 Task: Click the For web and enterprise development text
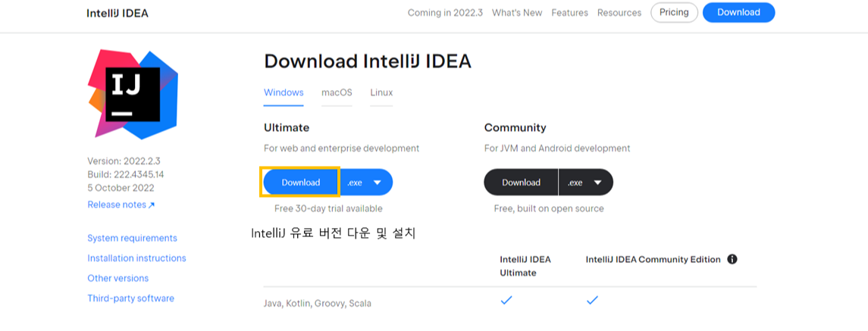click(342, 148)
